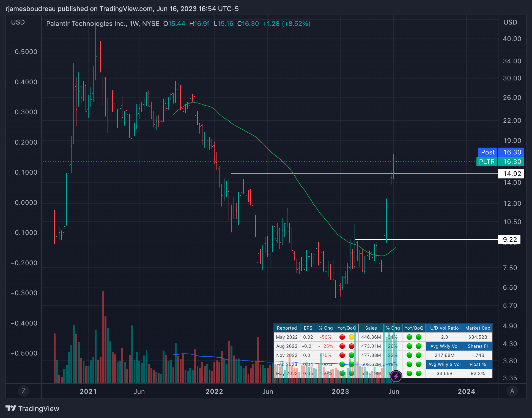Viewport: 532px width, 418px height.
Task: Select the 2022 label on time axis
Action: pyautogui.click(x=214, y=391)
